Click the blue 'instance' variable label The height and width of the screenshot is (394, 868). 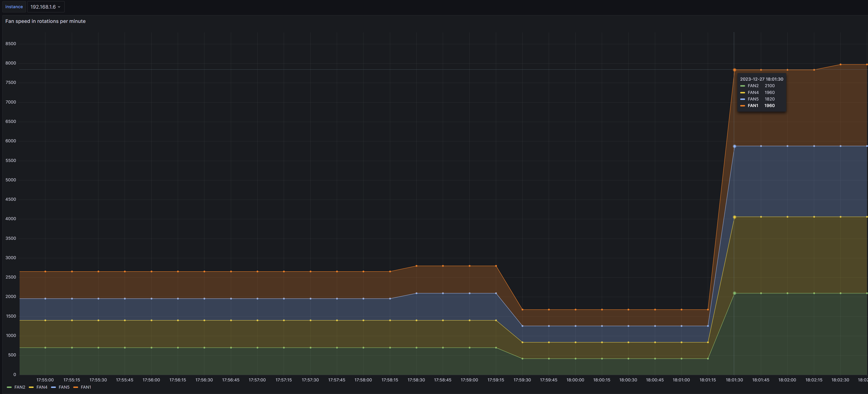coord(14,7)
